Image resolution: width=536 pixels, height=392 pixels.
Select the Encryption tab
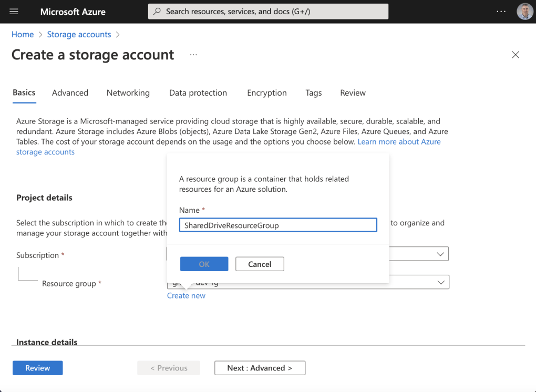[x=267, y=92]
